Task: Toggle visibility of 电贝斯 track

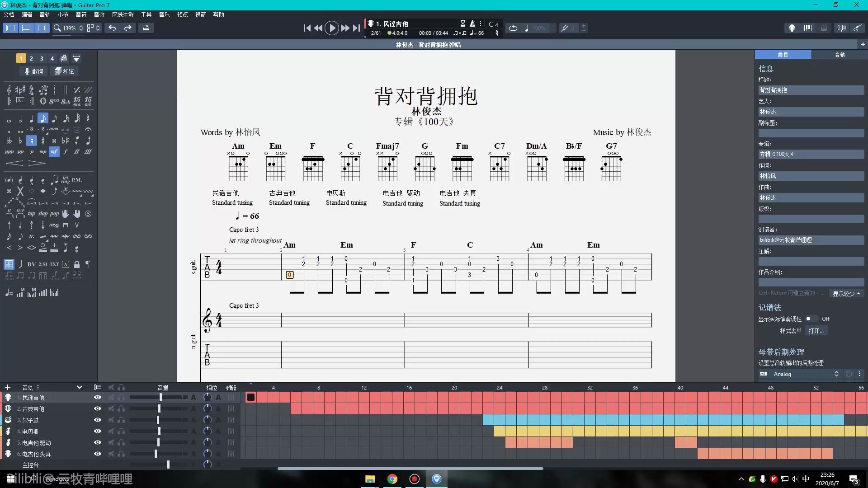Action: pos(97,431)
